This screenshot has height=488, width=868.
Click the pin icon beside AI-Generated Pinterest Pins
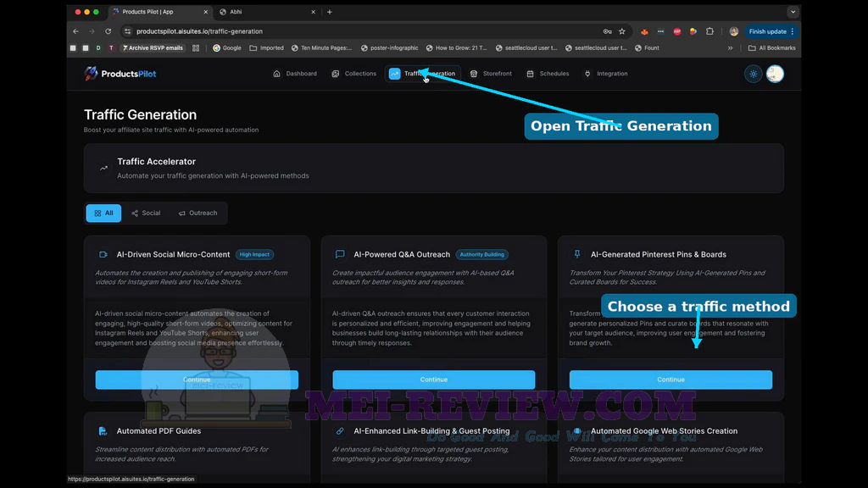pos(577,254)
